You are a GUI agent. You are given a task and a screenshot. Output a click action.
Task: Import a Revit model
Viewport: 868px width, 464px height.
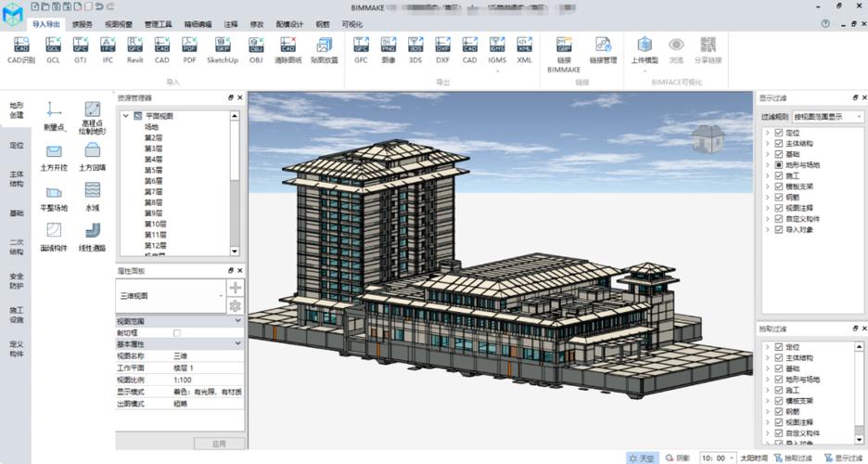tap(134, 50)
